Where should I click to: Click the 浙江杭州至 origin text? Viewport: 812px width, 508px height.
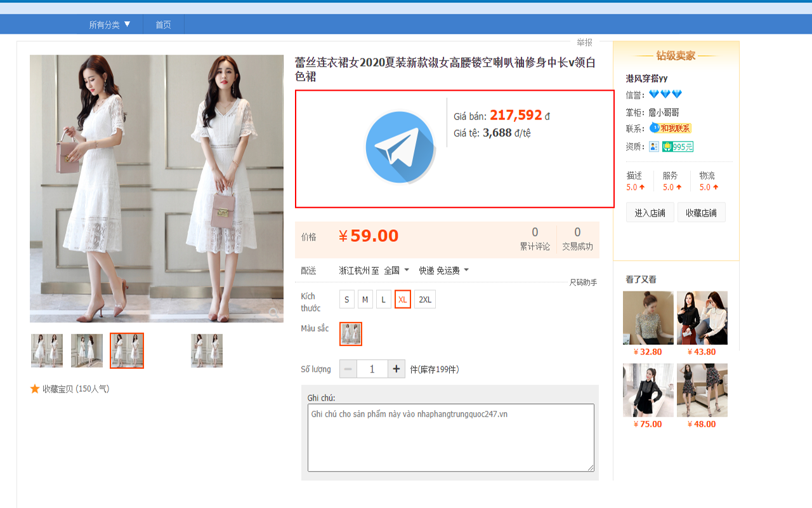point(359,271)
